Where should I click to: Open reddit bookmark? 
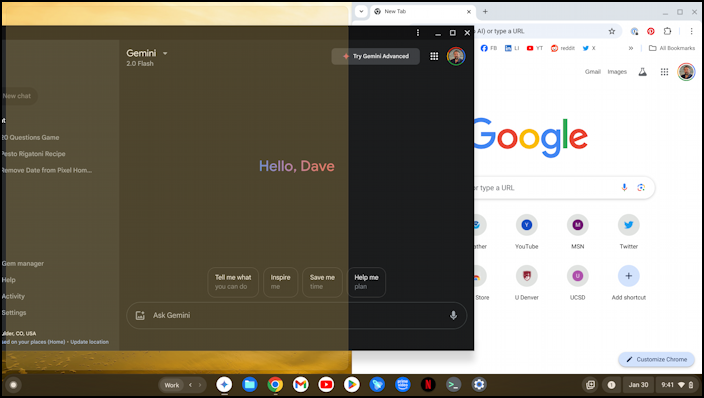pyautogui.click(x=563, y=48)
